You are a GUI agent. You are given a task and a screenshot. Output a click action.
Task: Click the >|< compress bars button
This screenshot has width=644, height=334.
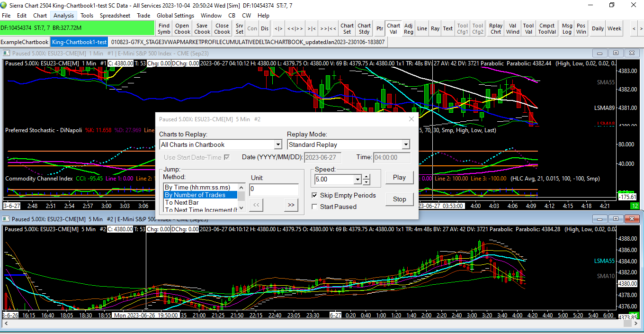312,28
